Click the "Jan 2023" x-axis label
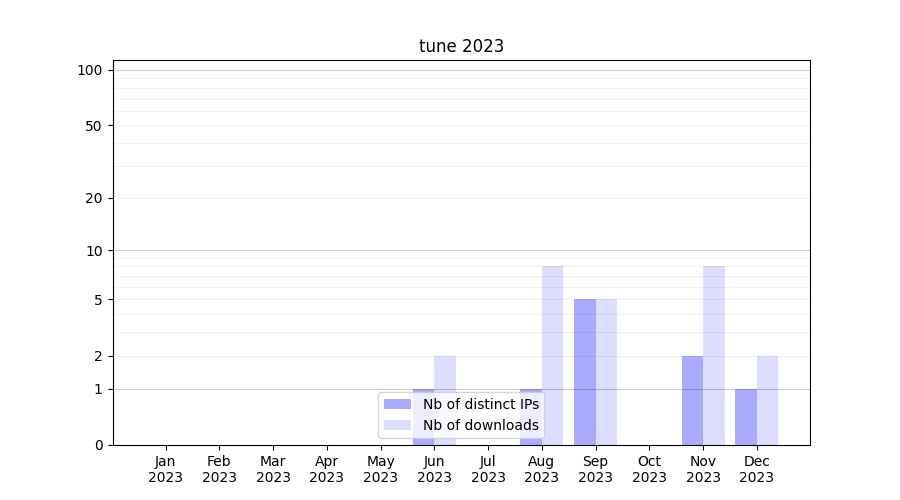This screenshot has height=500, width=900. 166,469
